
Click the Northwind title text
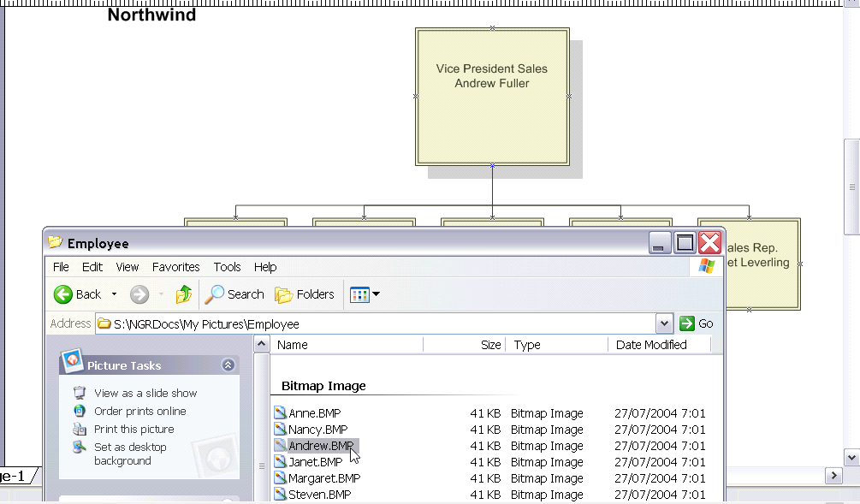[151, 15]
